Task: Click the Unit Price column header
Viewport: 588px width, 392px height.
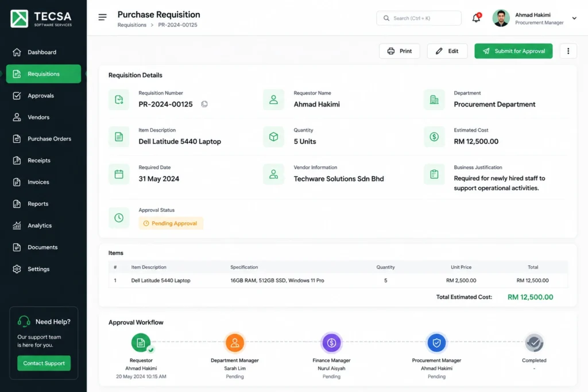Action: pos(461,267)
